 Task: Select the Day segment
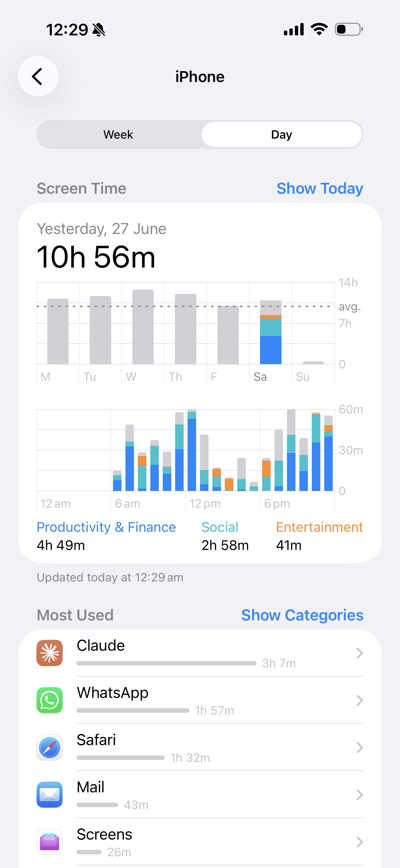[282, 134]
